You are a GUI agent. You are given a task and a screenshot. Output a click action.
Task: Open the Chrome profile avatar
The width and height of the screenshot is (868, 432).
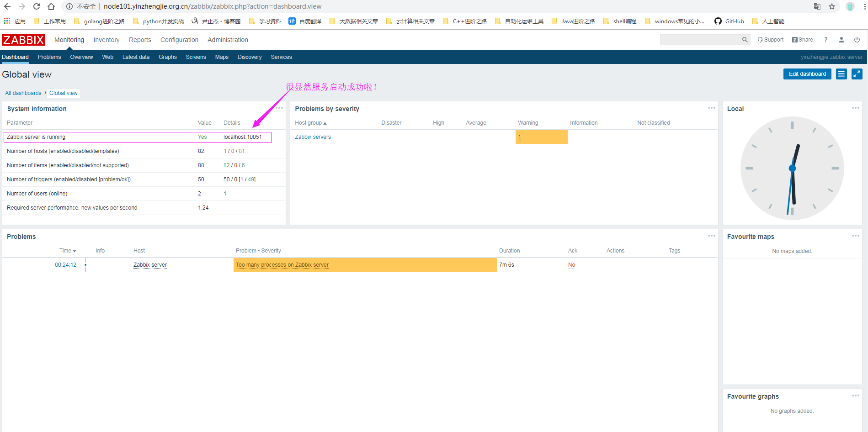tap(850, 6)
